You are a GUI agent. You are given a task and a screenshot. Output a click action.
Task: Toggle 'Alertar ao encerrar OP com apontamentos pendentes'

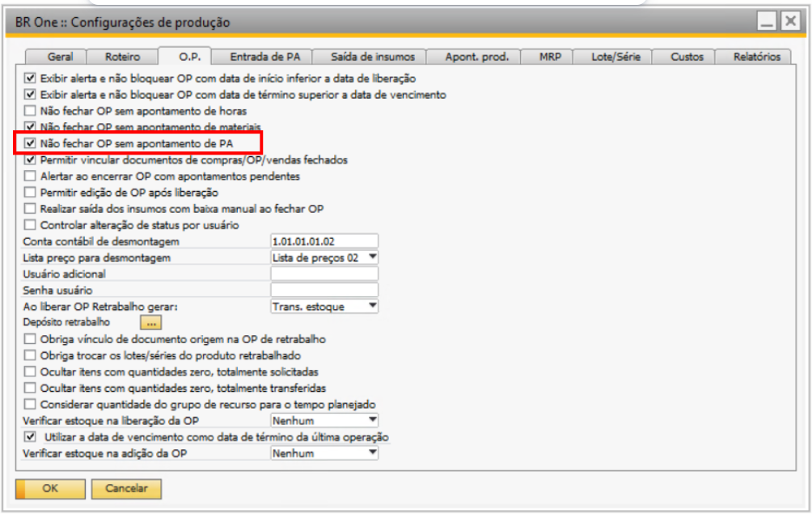click(x=31, y=176)
